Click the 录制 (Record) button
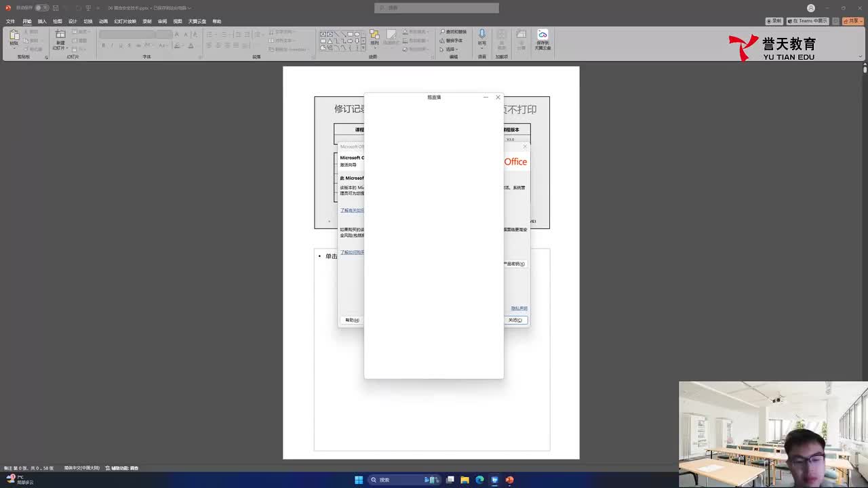This screenshot has width=868, height=488. [x=774, y=21]
